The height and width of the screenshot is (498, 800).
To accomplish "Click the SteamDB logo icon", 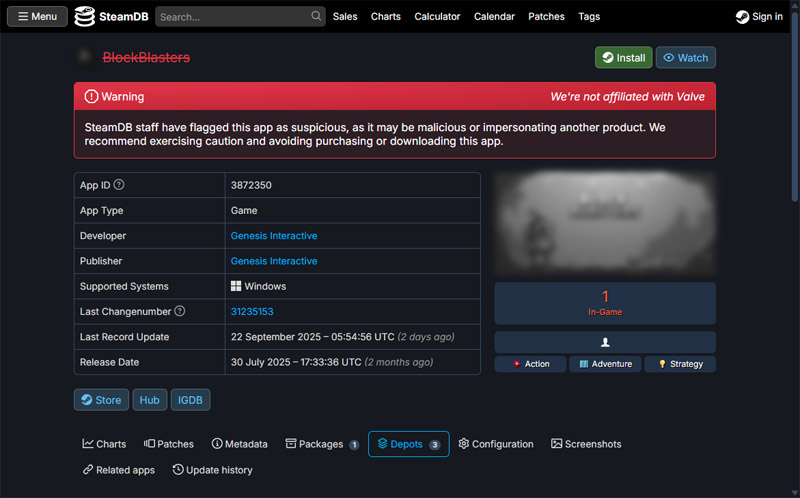I will (x=85, y=16).
